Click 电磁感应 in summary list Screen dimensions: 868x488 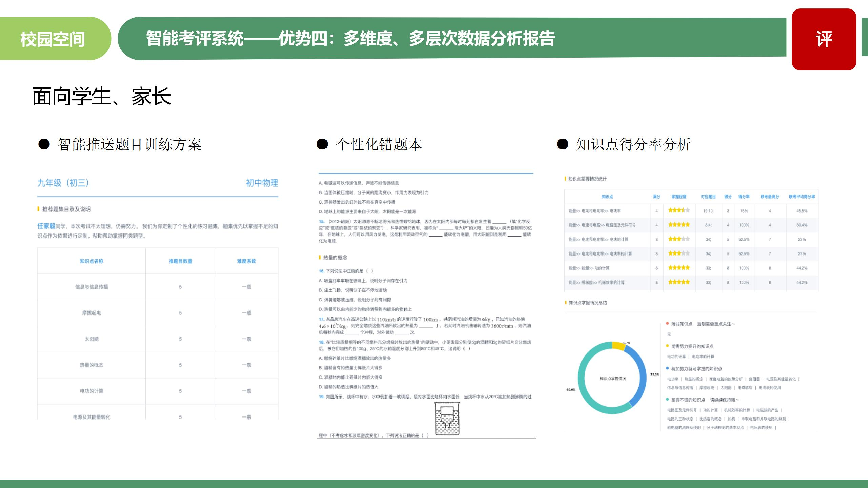coord(745,388)
